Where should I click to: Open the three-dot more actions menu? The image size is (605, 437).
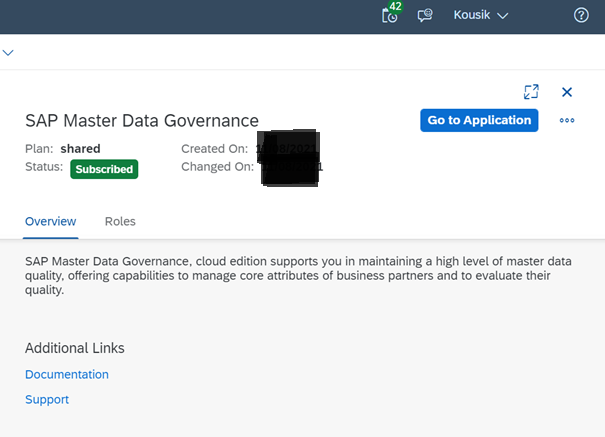pos(567,120)
